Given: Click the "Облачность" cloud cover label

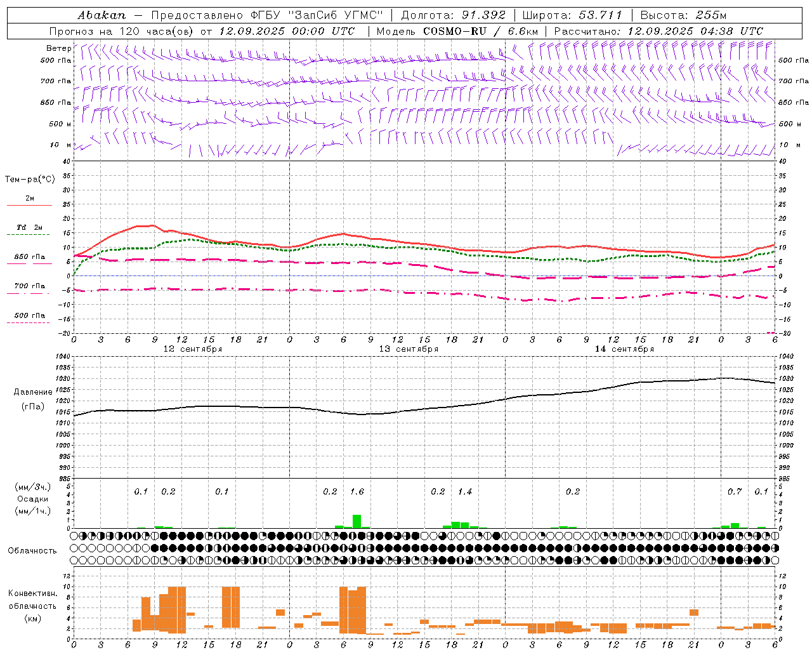Looking at the screenshot, I should [32, 550].
